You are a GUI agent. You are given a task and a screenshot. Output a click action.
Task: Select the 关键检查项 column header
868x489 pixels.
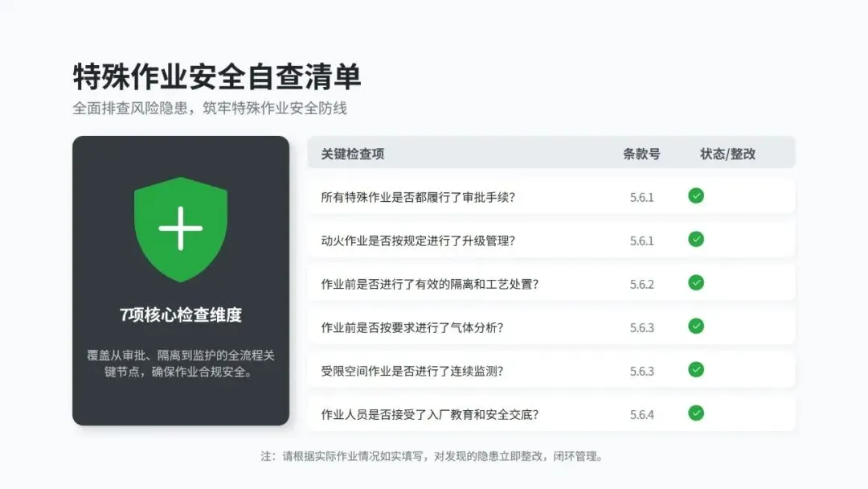(x=353, y=154)
